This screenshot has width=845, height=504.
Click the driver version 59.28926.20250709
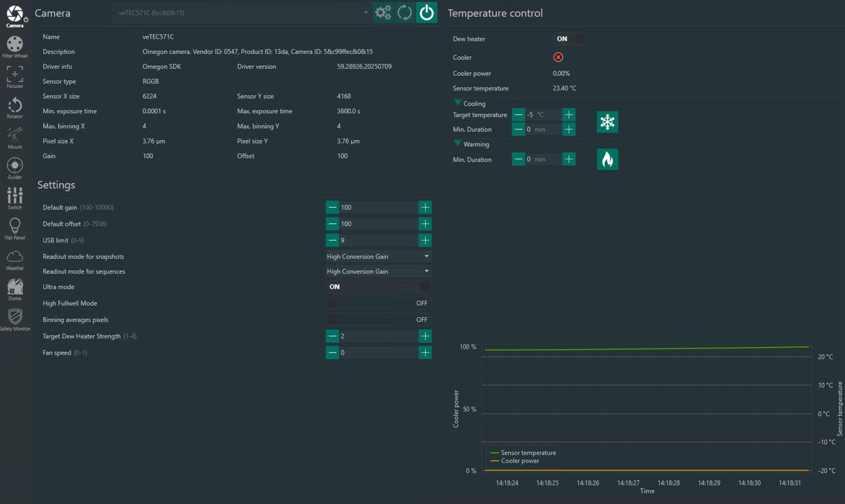tap(364, 66)
